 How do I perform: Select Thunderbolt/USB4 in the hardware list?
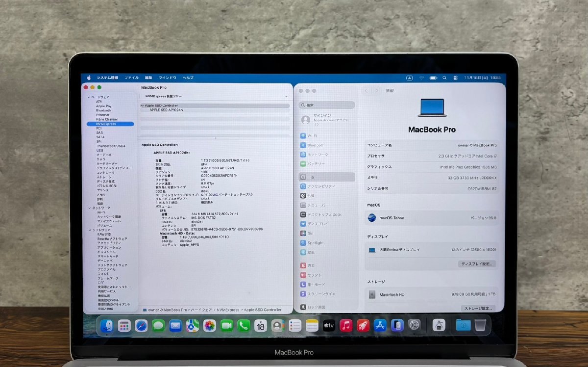(x=110, y=146)
